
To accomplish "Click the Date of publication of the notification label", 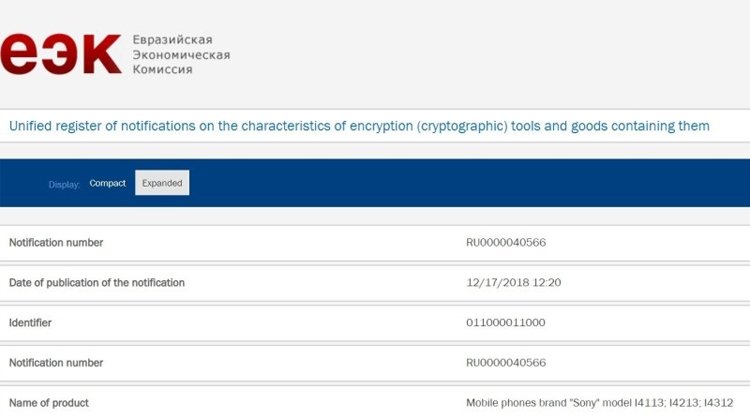I will point(97,283).
